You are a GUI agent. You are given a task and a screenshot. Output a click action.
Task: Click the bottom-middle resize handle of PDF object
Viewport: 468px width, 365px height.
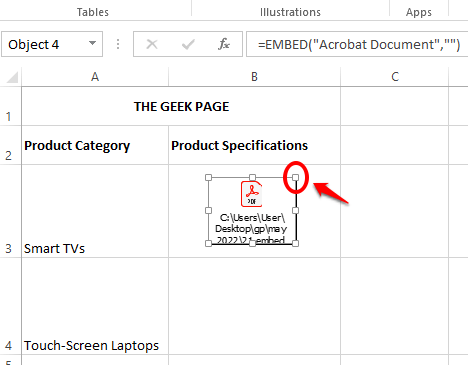pyautogui.click(x=252, y=244)
